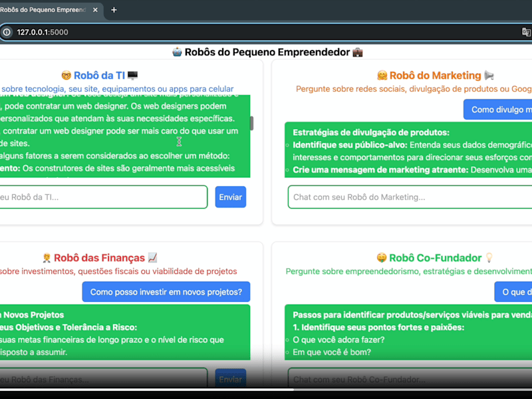The height and width of the screenshot is (399, 532).
Task: Click the site information icon
Action: [x=7, y=32]
